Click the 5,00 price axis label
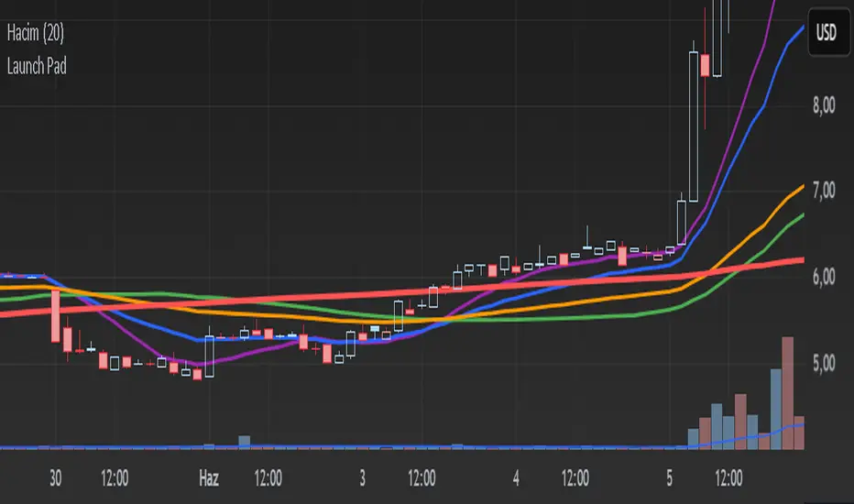Screen dimensions: 854x504 [824, 363]
